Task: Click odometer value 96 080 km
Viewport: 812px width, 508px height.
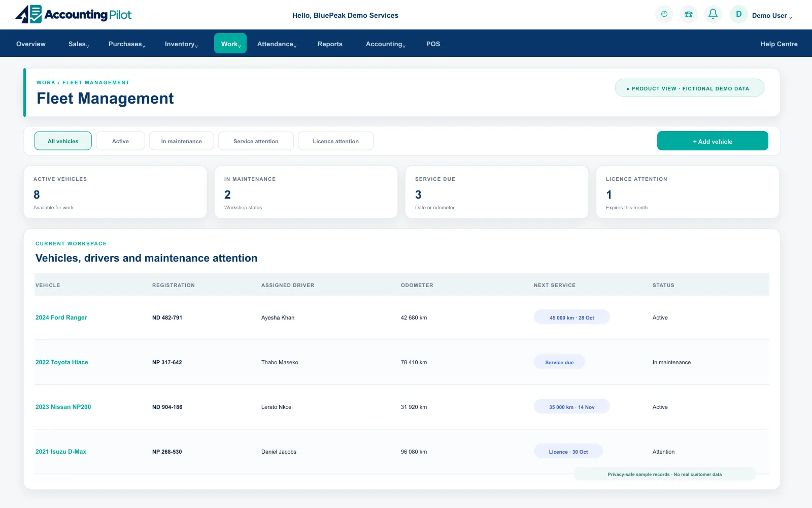Action: tap(414, 452)
